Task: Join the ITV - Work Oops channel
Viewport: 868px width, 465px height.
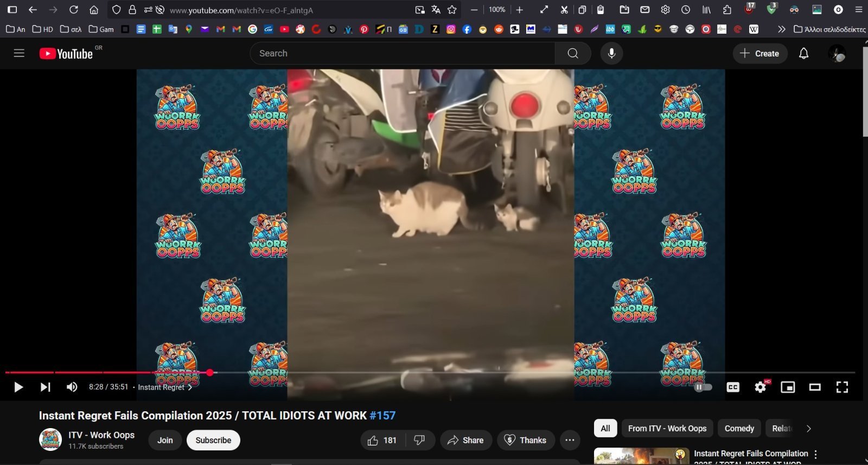Action: point(165,440)
